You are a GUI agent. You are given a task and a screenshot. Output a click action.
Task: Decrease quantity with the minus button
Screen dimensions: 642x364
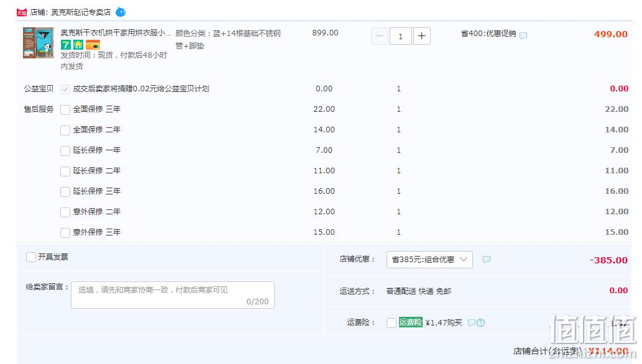pyautogui.click(x=380, y=36)
